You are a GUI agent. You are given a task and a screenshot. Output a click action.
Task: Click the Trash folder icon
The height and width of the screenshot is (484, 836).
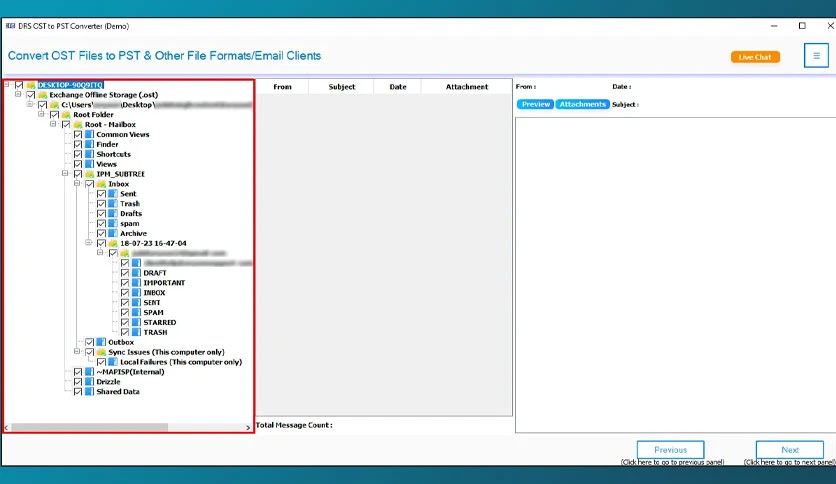point(113,204)
